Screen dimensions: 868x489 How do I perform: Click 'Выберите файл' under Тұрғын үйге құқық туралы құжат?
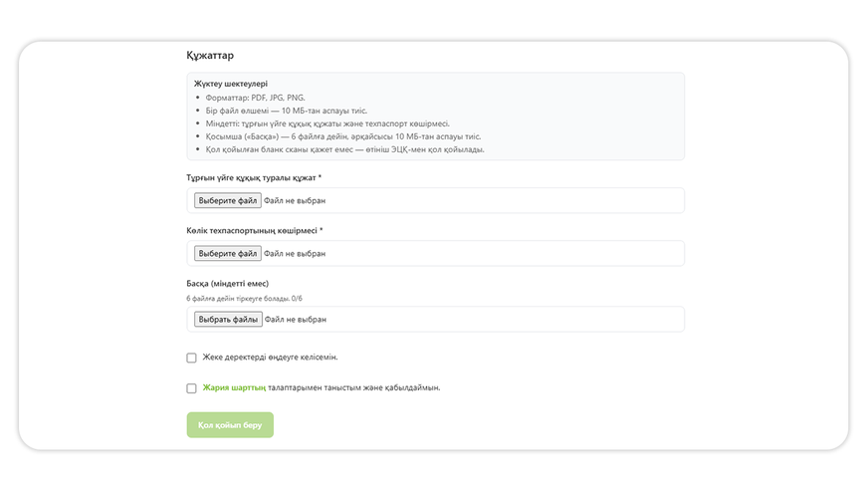228,200
